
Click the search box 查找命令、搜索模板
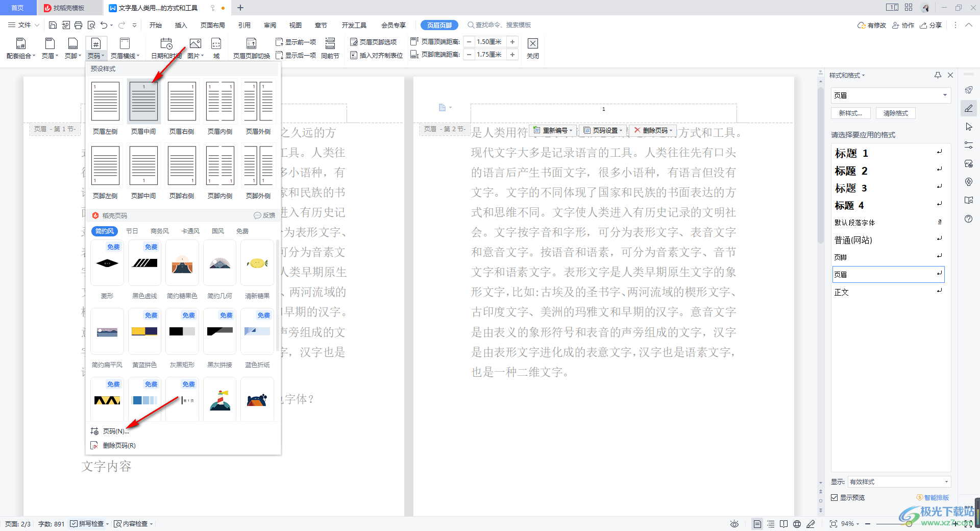point(499,25)
